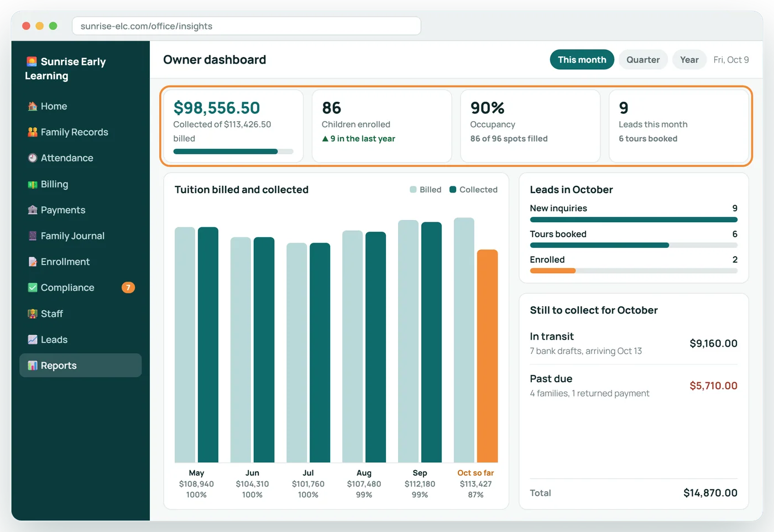Click the orange Oct collected bar
Viewport: 774px width, 532px height.
[x=488, y=356]
